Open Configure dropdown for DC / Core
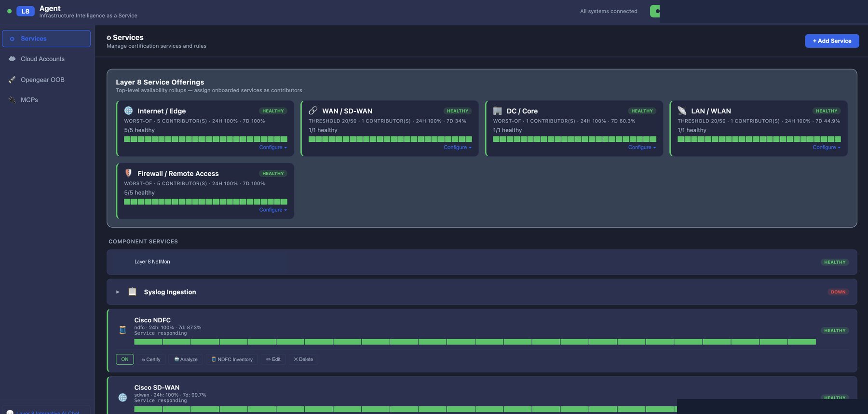Image resolution: width=868 pixels, height=414 pixels. coord(642,147)
